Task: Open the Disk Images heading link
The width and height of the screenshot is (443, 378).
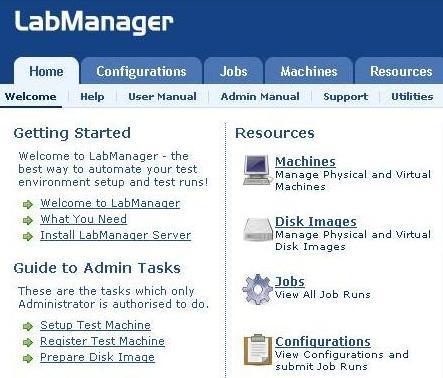Action: 316,222
